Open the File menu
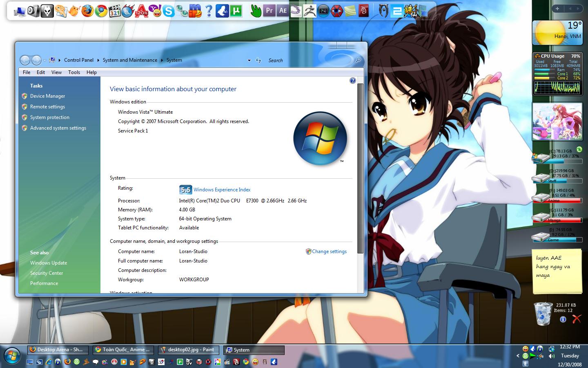The image size is (588, 368). [x=27, y=72]
